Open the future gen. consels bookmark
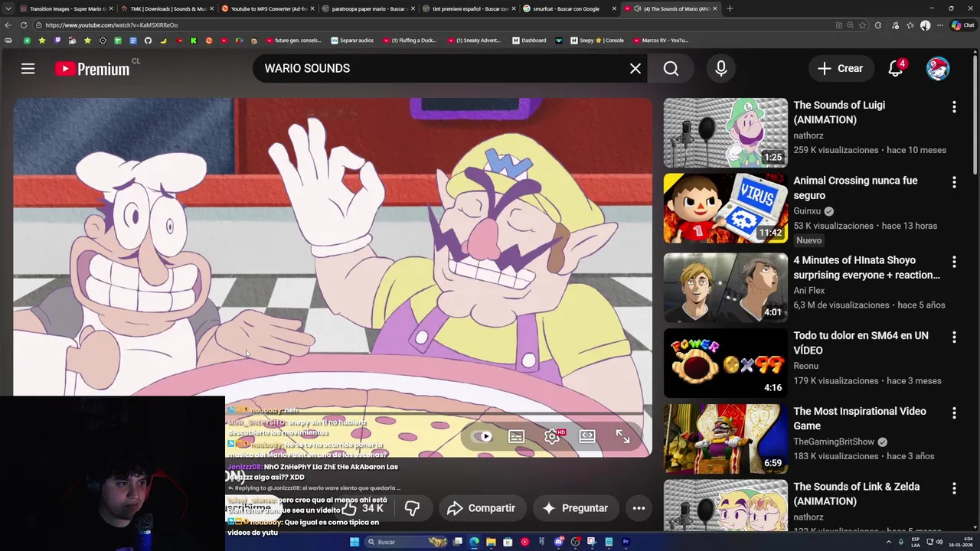 click(x=293, y=41)
